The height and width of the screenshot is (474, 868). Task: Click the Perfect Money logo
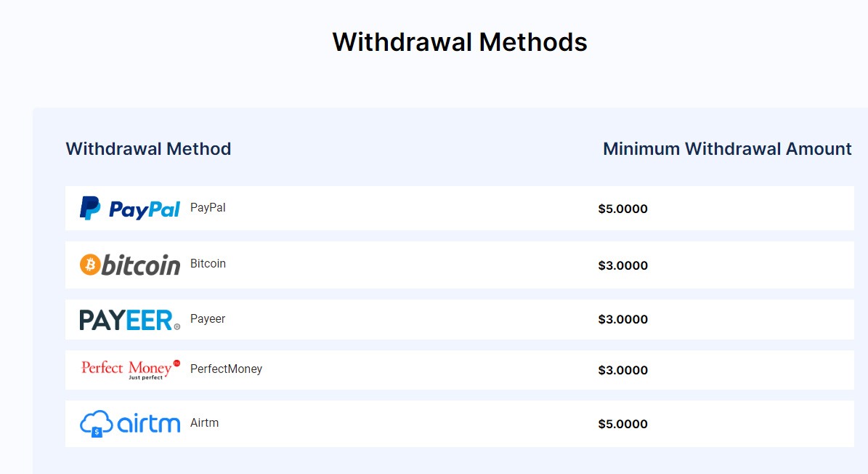[x=131, y=369]
